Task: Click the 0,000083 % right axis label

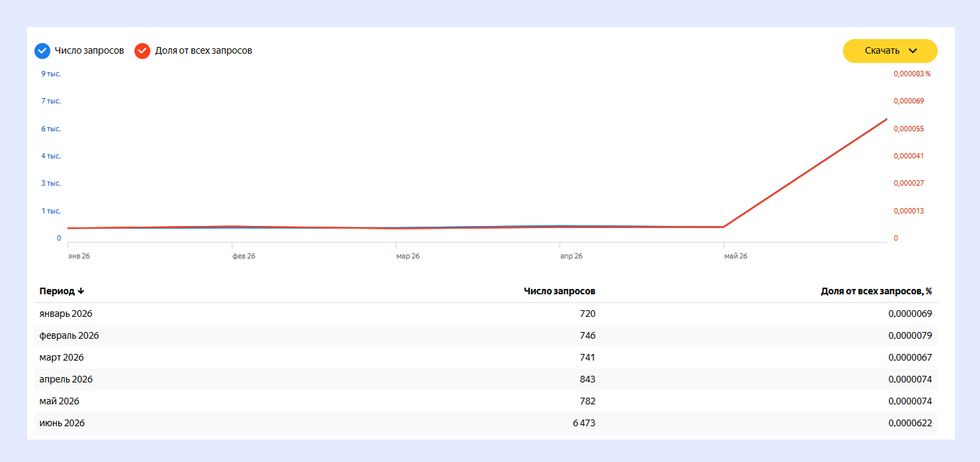Action: click(x=912, y=74)
